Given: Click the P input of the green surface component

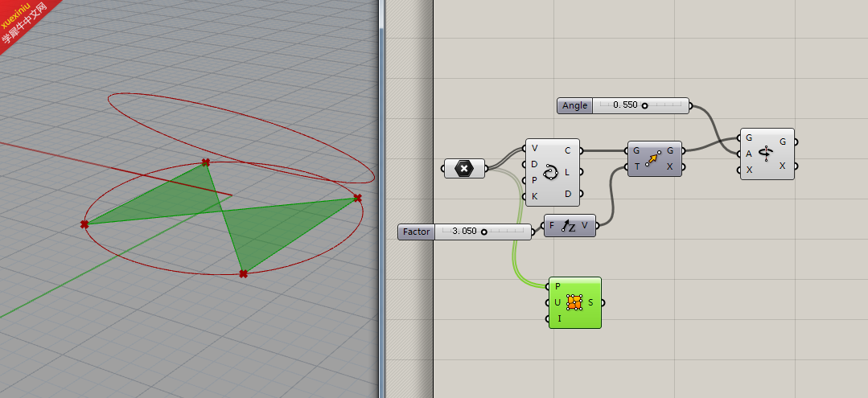Looking at the screenshot, I should point(557,287).
